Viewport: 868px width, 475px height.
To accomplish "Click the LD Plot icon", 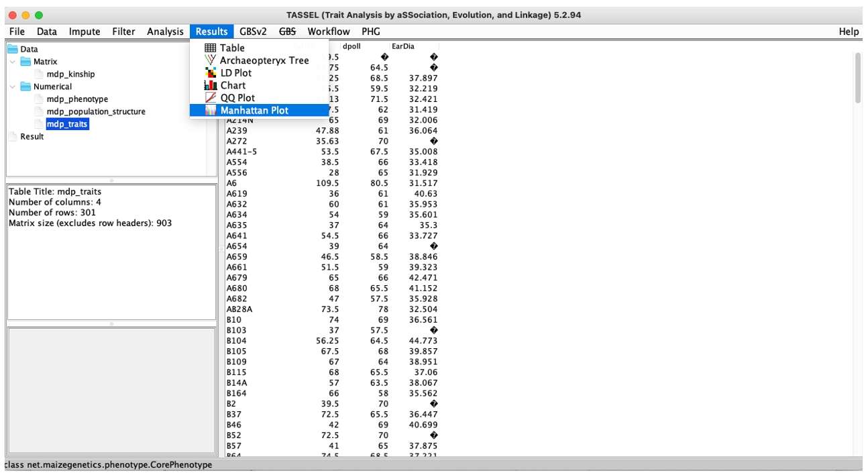I will pos(210,72).
